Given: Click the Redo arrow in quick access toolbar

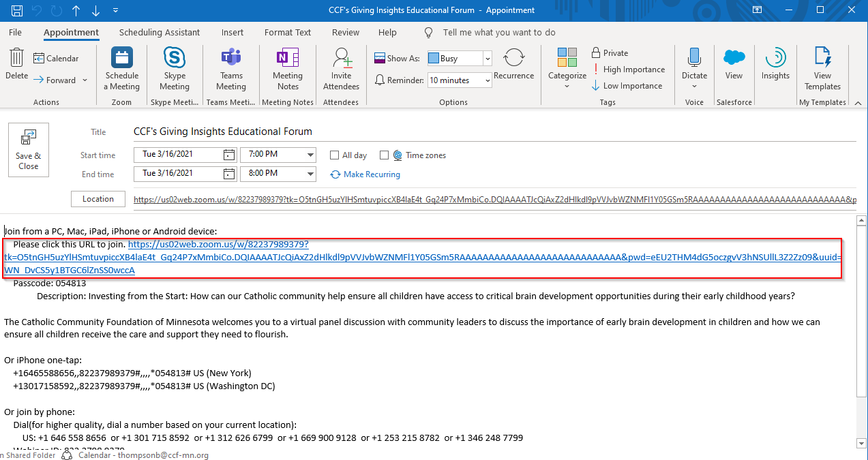Looking at the screenshot, I should point(56,10).
